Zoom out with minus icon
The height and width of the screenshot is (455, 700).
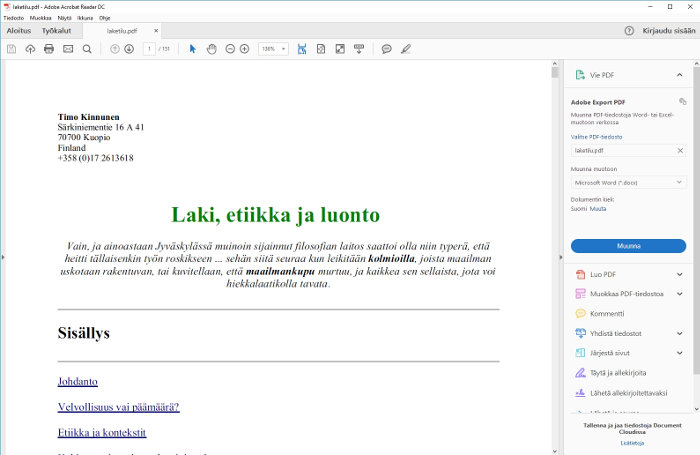tap(230, 49)
